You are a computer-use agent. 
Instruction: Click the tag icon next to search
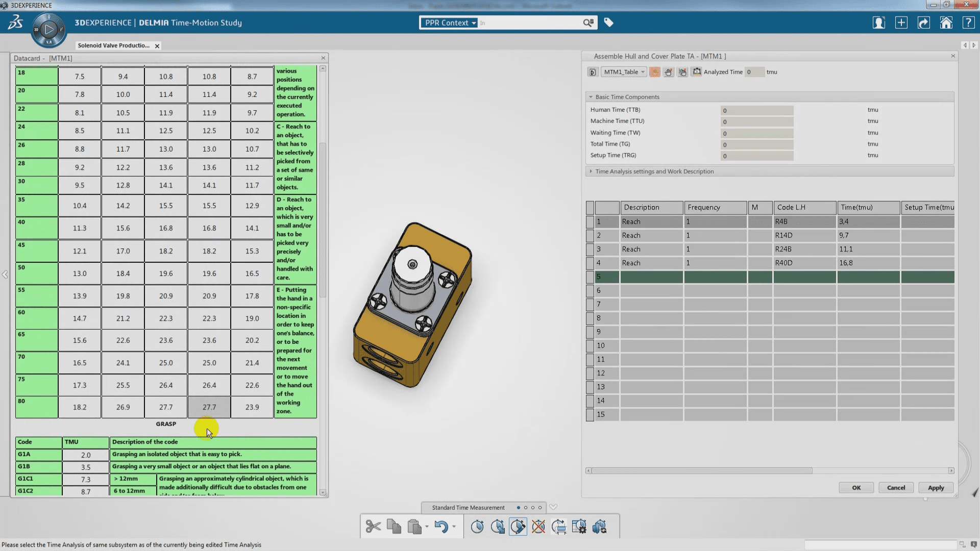(x=608, y=22)
